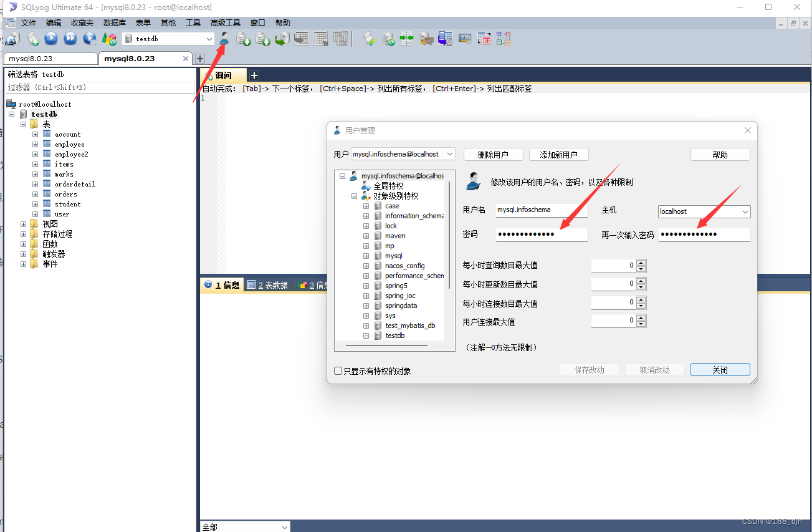Switch to first mysql8.0.23 connection tab
The image size is (812, 532).
coord(50,59)
